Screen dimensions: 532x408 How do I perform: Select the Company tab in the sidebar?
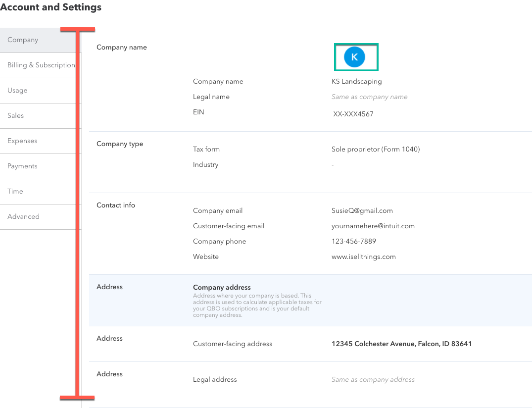[x=23, y=40]
